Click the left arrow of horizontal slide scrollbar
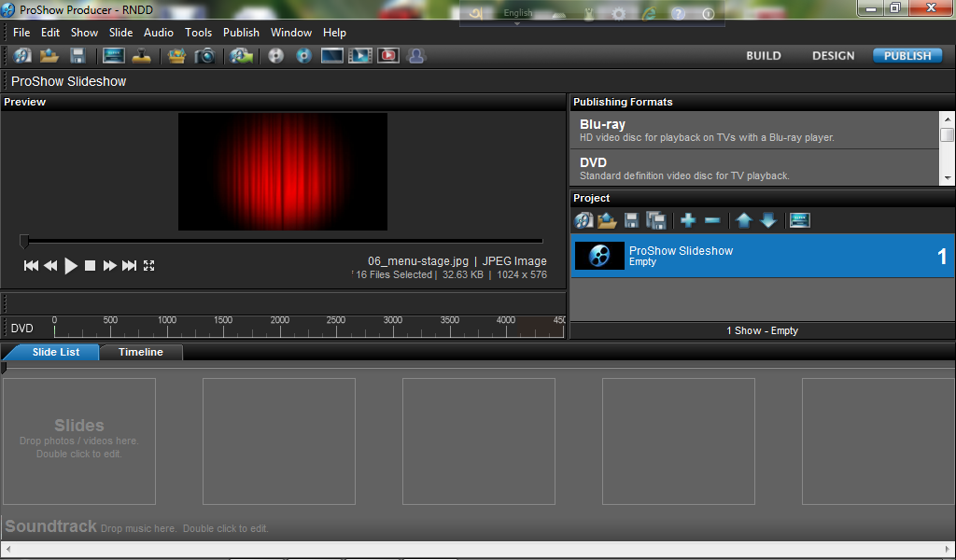 7,549
